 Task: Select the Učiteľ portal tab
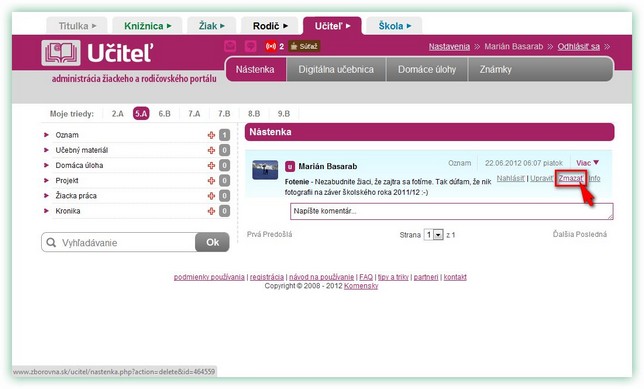pyautogui.click(x=332, y=26)
